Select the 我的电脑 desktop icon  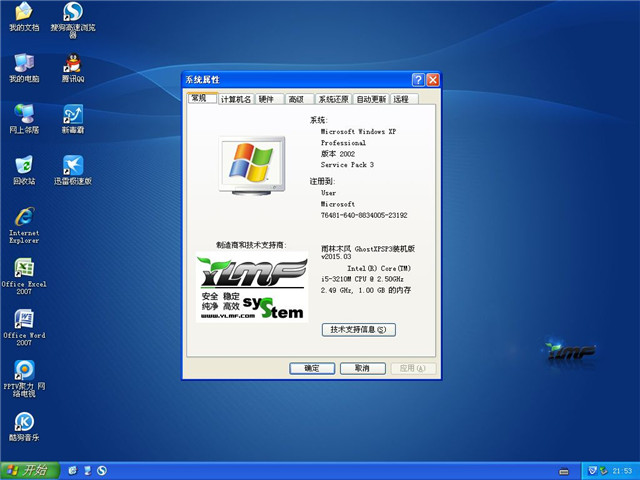(24, 68)
